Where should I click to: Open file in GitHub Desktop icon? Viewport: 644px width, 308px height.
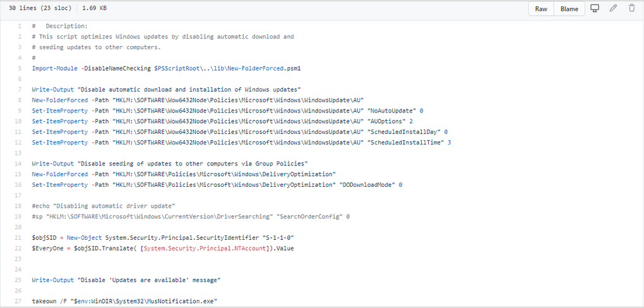[x=594, y=9]
